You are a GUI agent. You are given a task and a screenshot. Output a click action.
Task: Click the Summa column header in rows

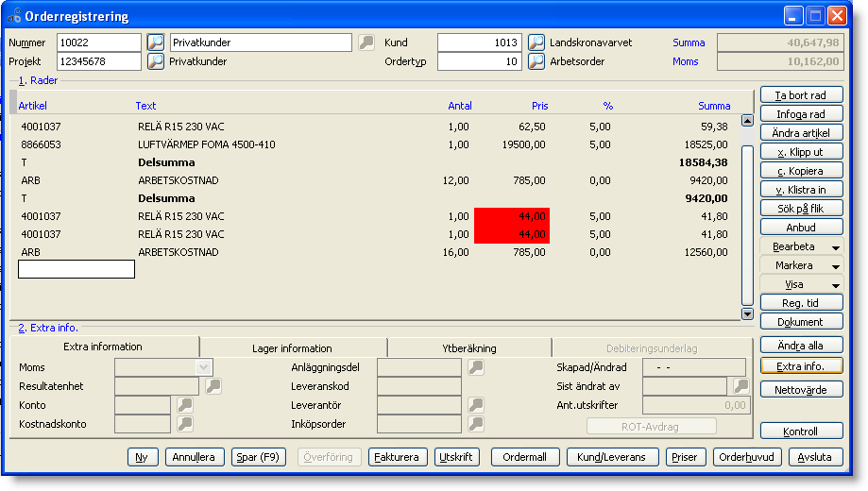tap(714, 106)
